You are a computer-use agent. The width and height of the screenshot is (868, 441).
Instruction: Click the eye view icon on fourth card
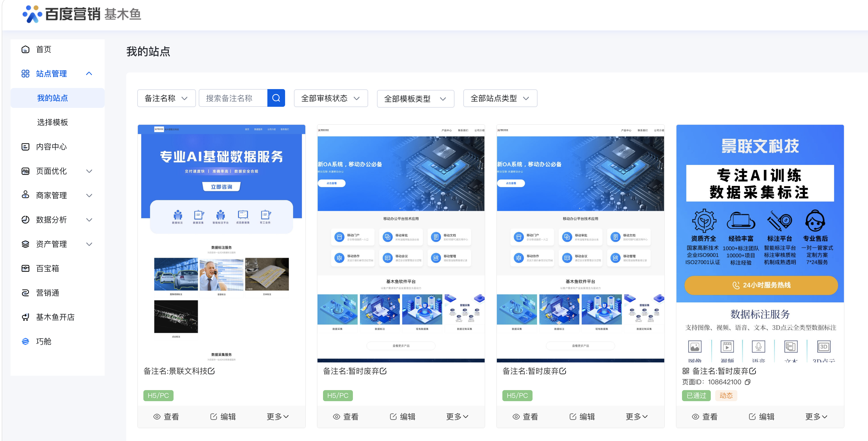coord(696,417)
